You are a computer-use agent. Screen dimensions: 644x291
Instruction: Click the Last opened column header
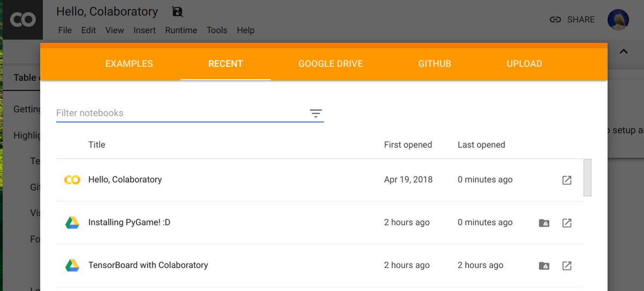tap(481, 145)
